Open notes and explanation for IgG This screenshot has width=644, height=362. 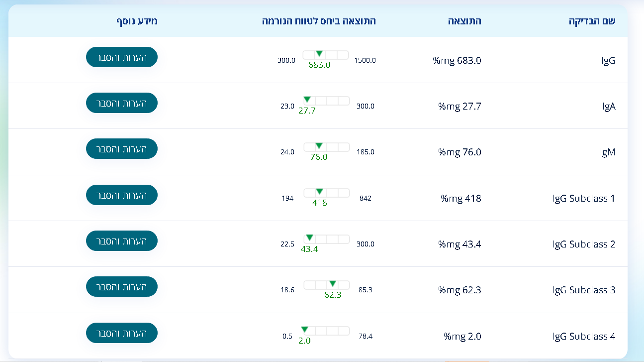(x=122, y=57)
